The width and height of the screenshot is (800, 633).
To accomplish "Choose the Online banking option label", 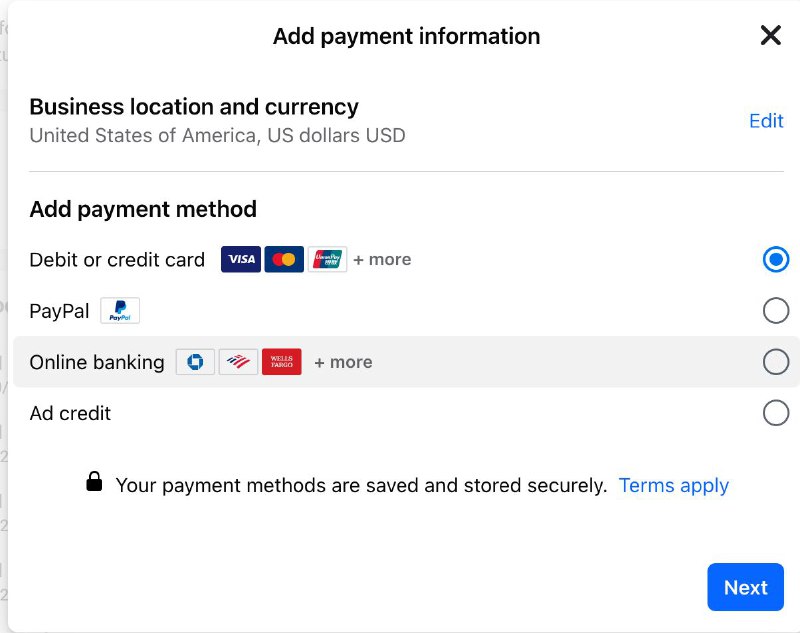I will [97, 362].
